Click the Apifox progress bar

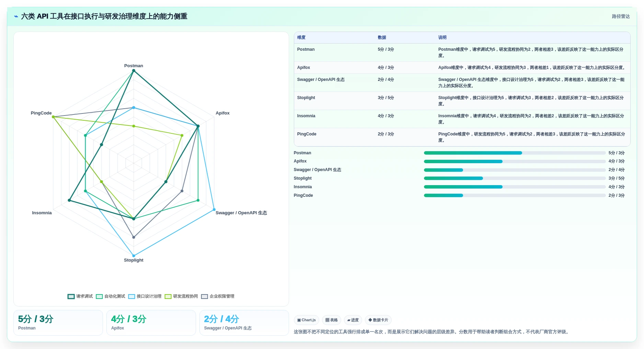tap(515, 161)
